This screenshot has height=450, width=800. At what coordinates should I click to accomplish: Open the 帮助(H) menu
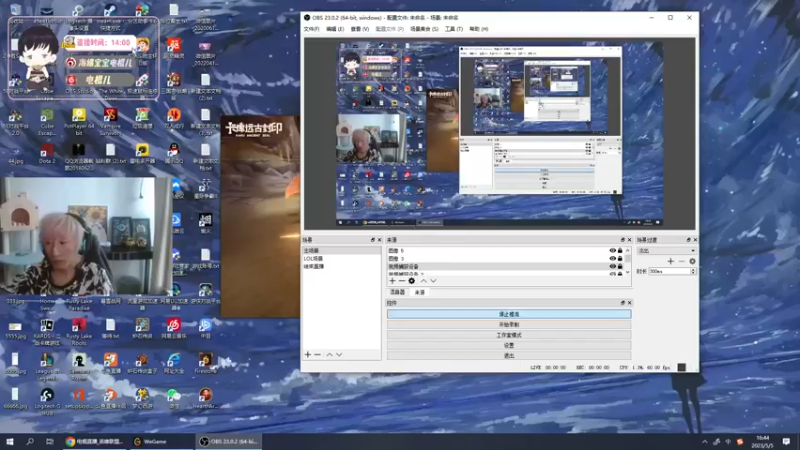pos(479,29)
